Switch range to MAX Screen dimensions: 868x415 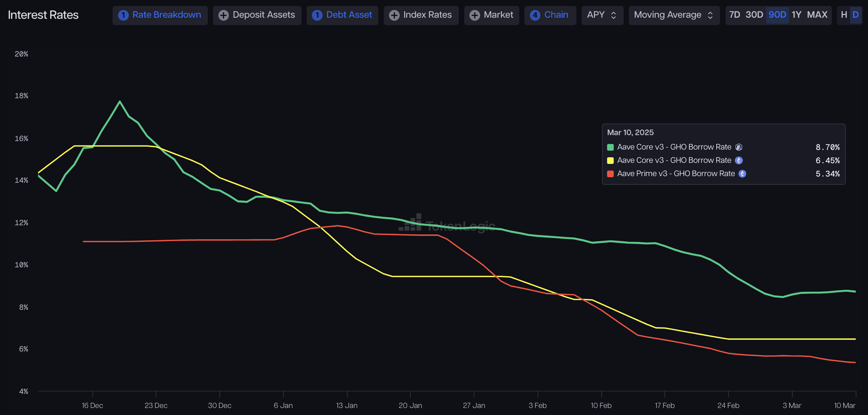(817, 15)
